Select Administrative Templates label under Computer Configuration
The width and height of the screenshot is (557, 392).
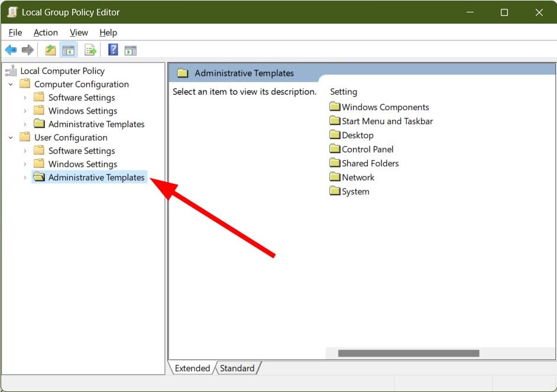96,124
